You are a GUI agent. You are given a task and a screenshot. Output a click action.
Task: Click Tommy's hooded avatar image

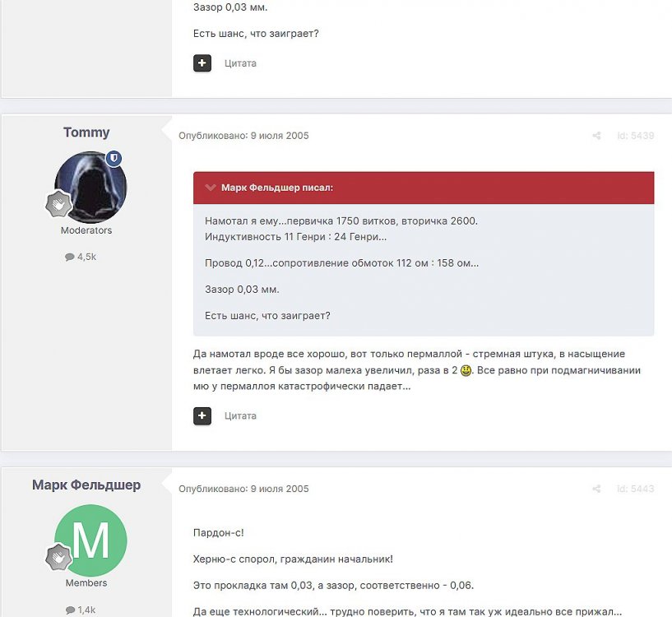(90, 187)
